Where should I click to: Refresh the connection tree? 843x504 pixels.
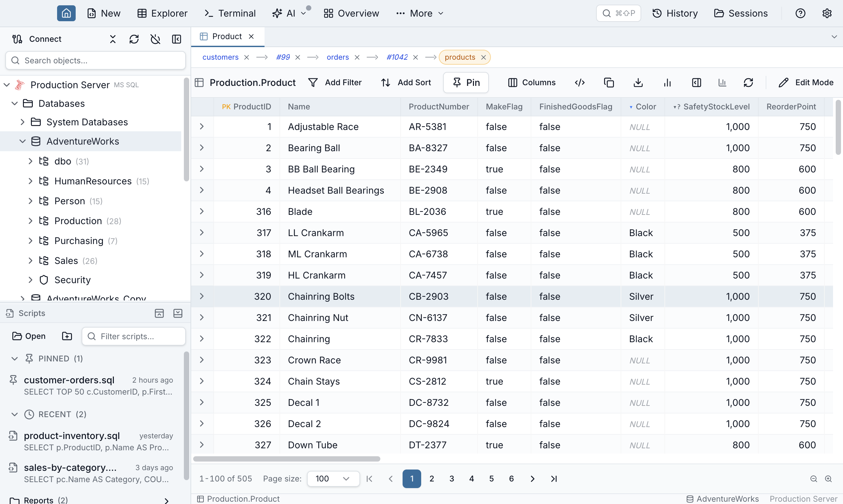pyautogui.click(x=134, y=39)
